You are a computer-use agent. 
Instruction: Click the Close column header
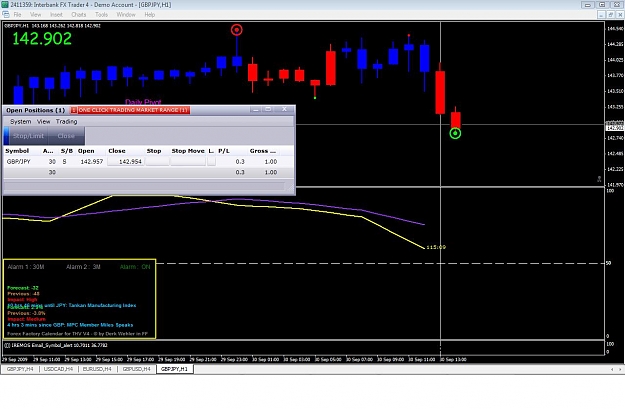(117, 151)
